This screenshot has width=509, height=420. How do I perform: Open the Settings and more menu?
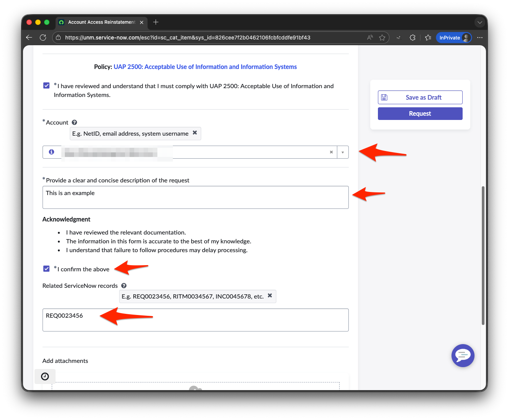pyautogui.click(x=479, y=37)
